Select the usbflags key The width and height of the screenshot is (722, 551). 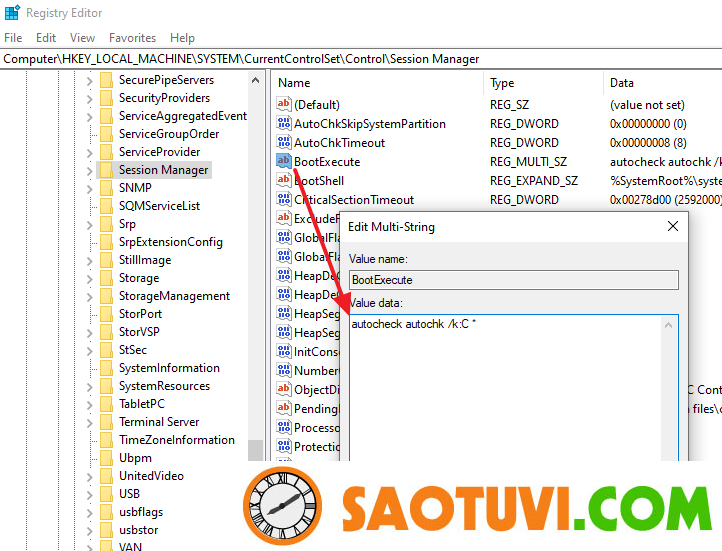(x=141, y=512)
